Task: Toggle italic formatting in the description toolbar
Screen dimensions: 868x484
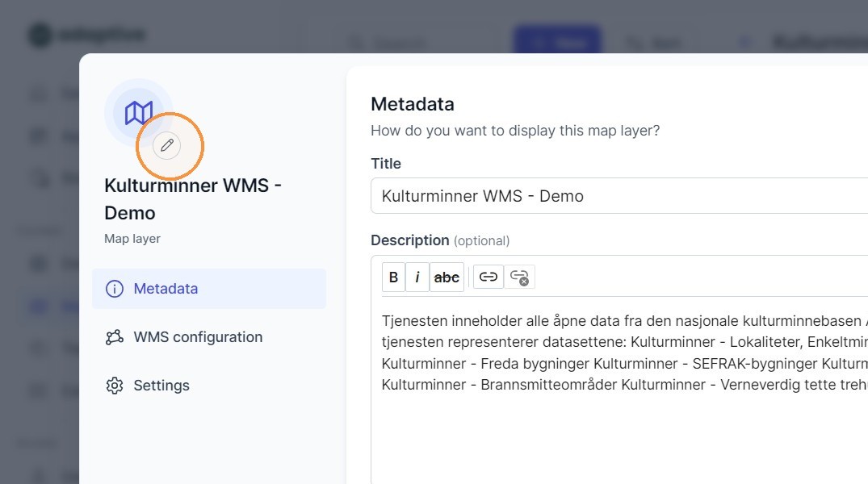Action: pos(417,277)
